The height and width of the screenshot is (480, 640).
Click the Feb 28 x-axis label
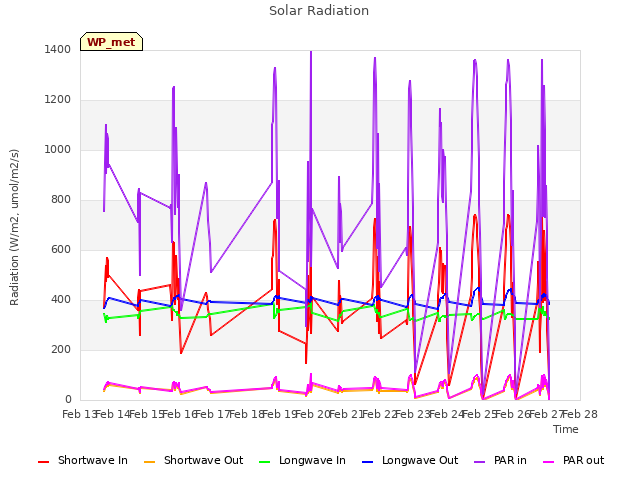click(580, 415)
